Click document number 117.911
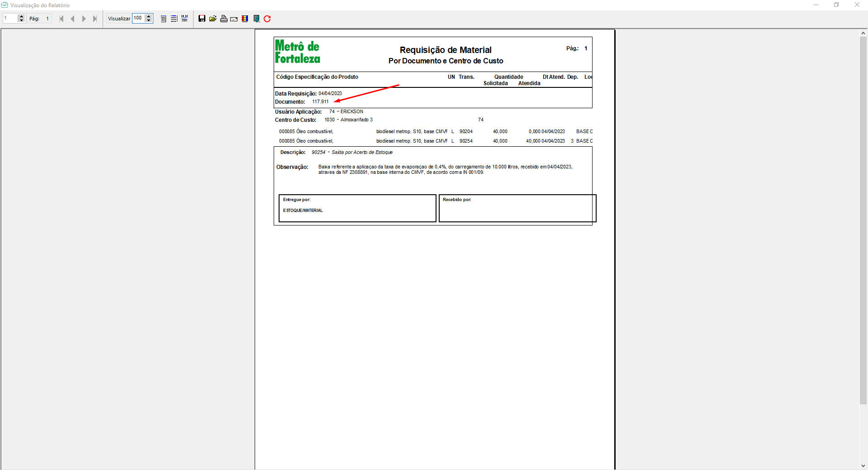 coord(320,102)
